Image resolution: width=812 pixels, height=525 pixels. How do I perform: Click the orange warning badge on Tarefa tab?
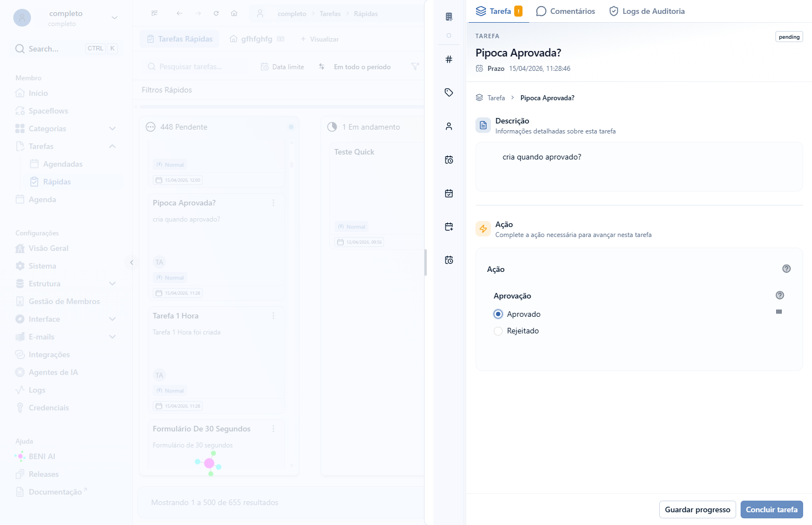[519, 11]
